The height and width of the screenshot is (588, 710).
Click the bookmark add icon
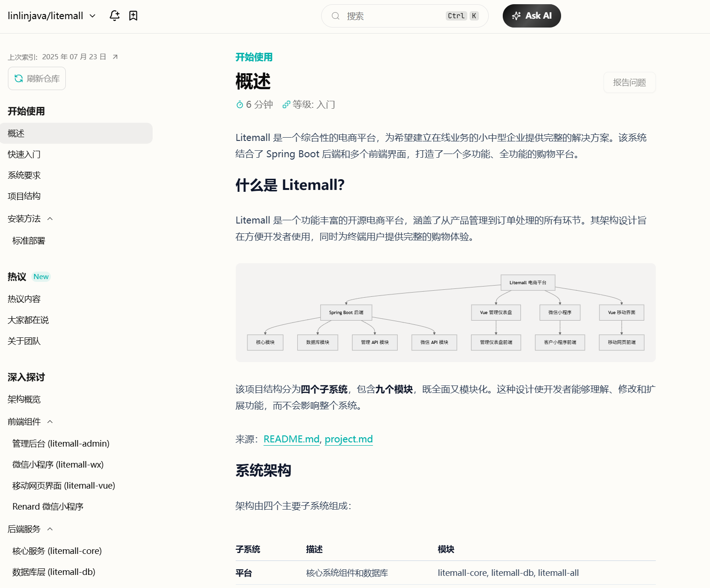pos(133,16)
